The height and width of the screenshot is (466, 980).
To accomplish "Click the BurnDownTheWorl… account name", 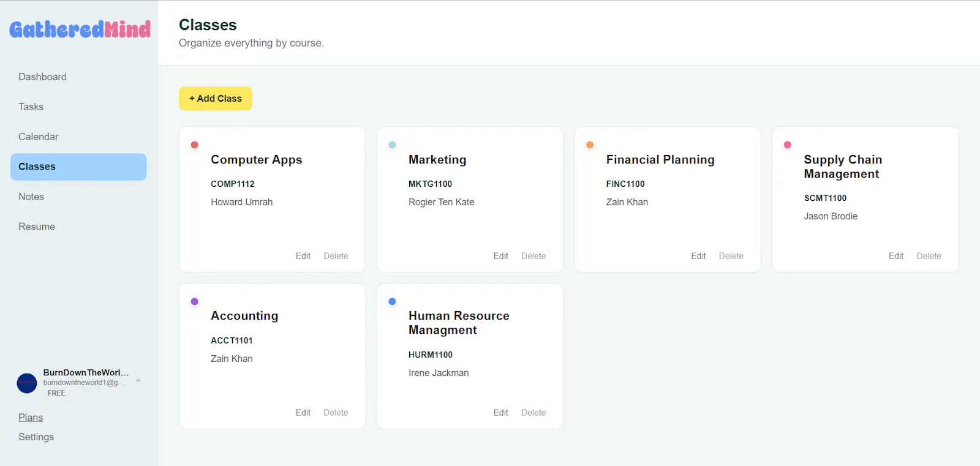I will (x=86, y=372).
